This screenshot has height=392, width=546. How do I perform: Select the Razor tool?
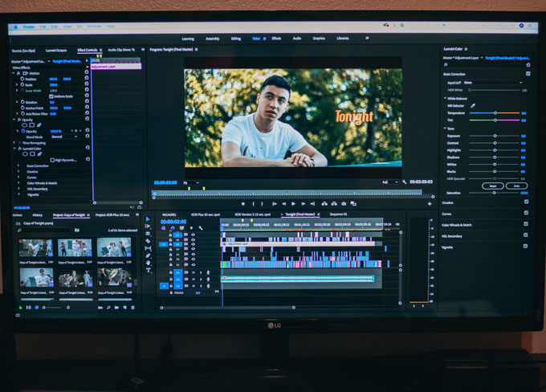(x=148, y=241)
